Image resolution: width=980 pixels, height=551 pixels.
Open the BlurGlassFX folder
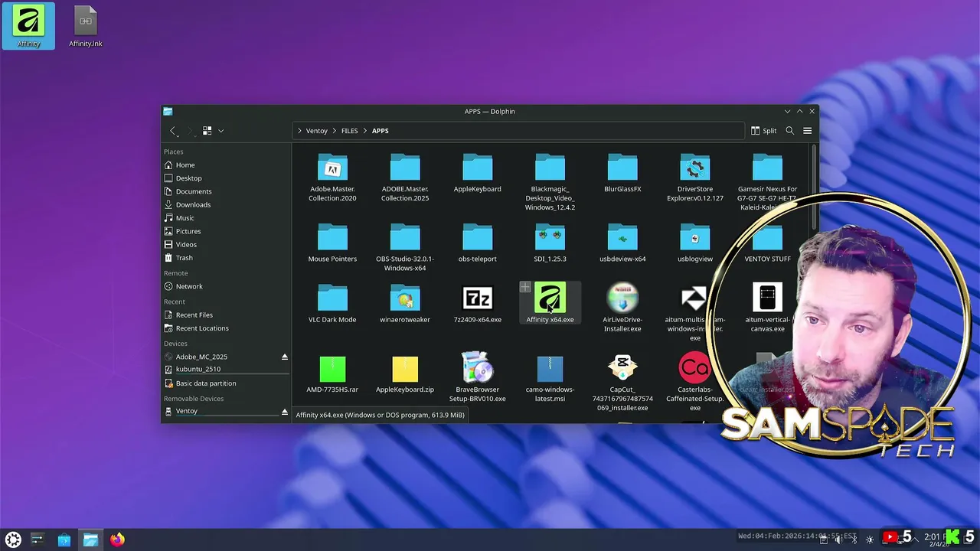point(622,173)
